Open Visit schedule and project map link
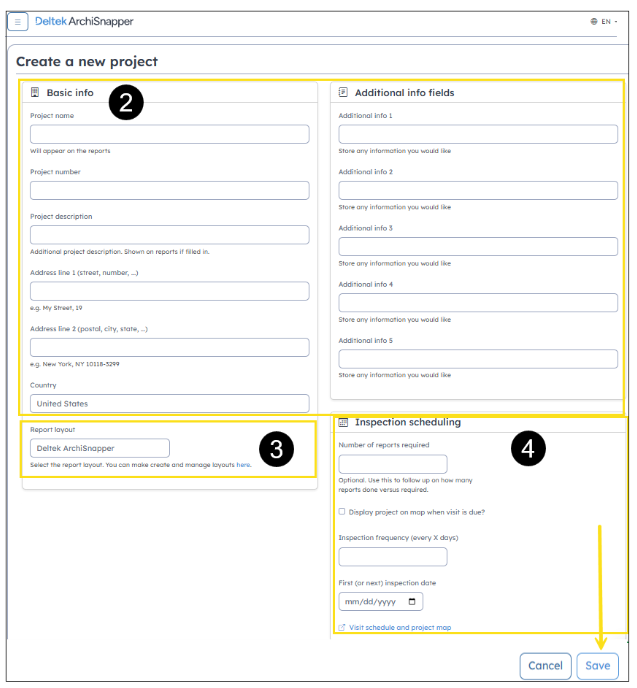The height and width of the screenshot is (688, 637). pyautogui.click(x=400, y=627)
